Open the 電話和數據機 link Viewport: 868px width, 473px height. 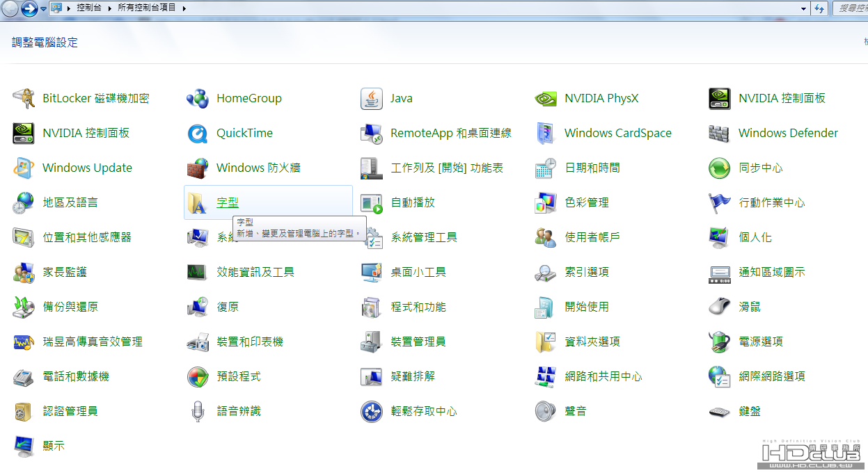click(x=76, y=377)
